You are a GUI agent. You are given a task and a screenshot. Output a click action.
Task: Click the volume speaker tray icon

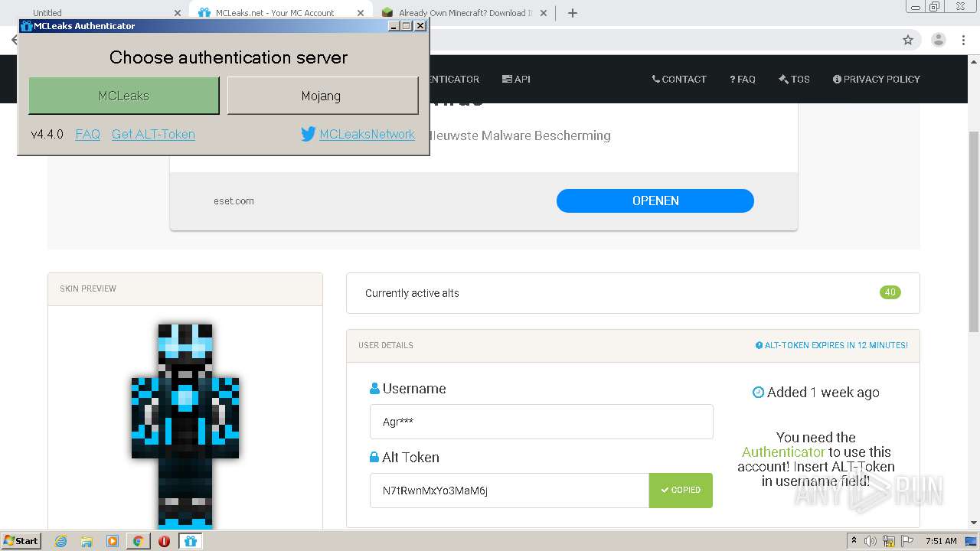[871, 541]
